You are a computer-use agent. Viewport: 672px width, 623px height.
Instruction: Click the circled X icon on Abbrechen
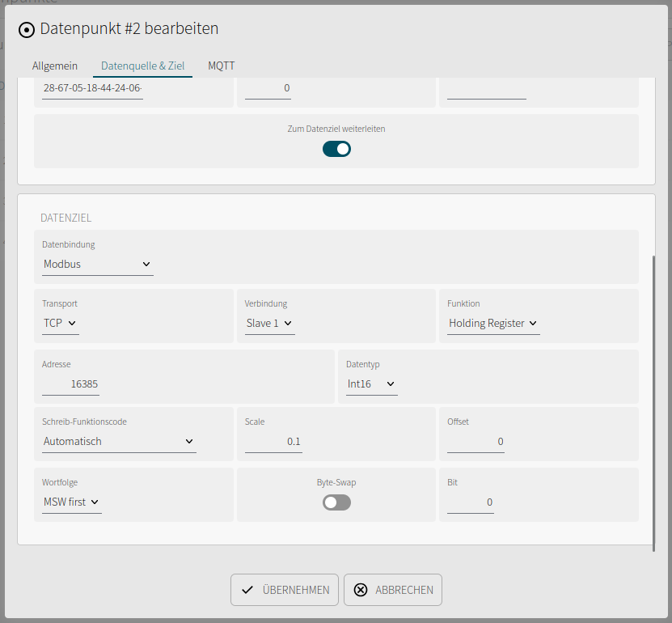click(x=361, y=590)
